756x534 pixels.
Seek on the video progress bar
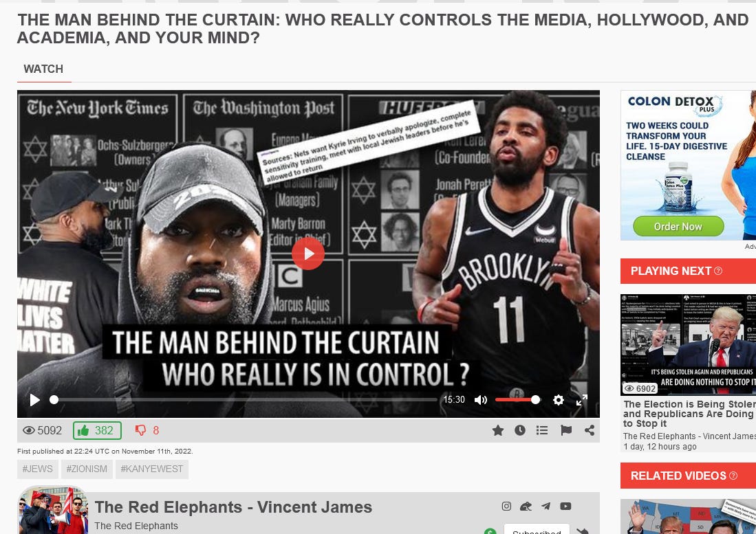(x=245, y=400)
